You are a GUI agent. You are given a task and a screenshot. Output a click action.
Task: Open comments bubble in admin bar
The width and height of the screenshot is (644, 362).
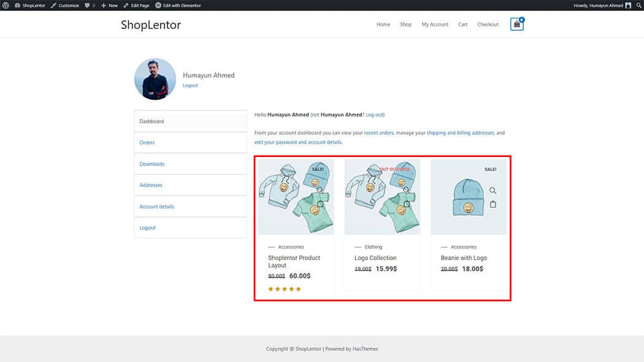click(90, 6)
